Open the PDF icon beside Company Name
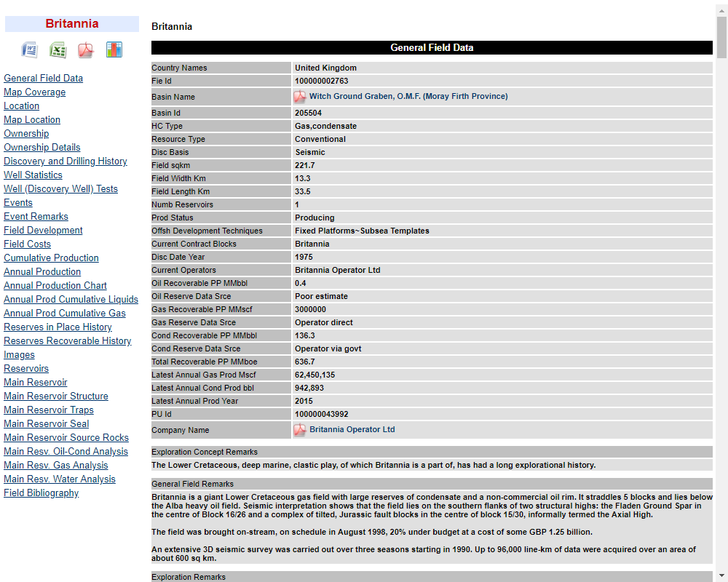This screenshot has width=728, height=582. click(300, 430)
